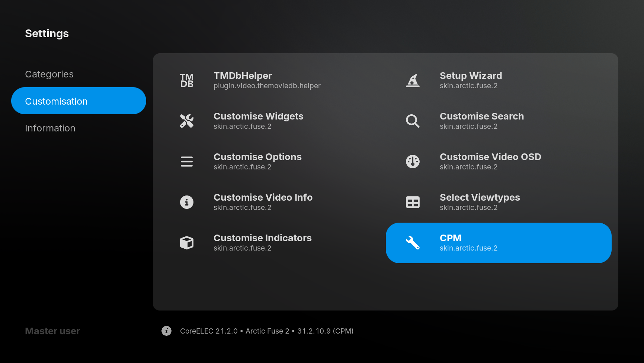
Task: Open Customise Video Info
Action: tap(273, 202)
